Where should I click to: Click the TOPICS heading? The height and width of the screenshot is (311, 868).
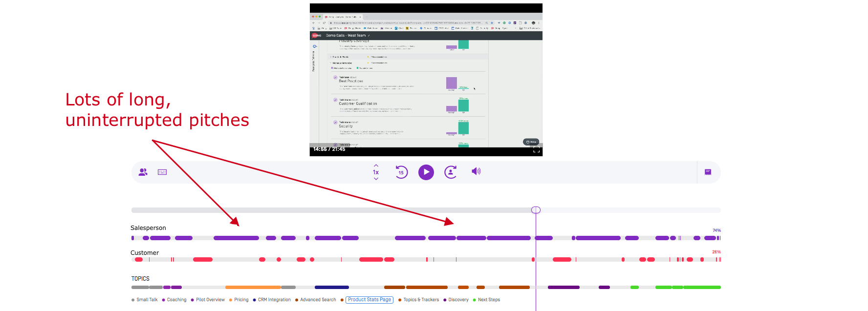pos(140,279)
